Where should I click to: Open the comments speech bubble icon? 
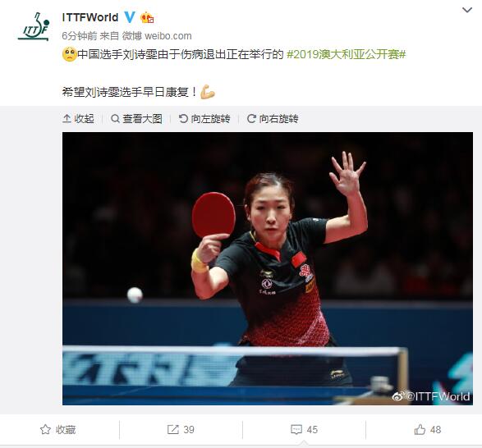point(296,429)
